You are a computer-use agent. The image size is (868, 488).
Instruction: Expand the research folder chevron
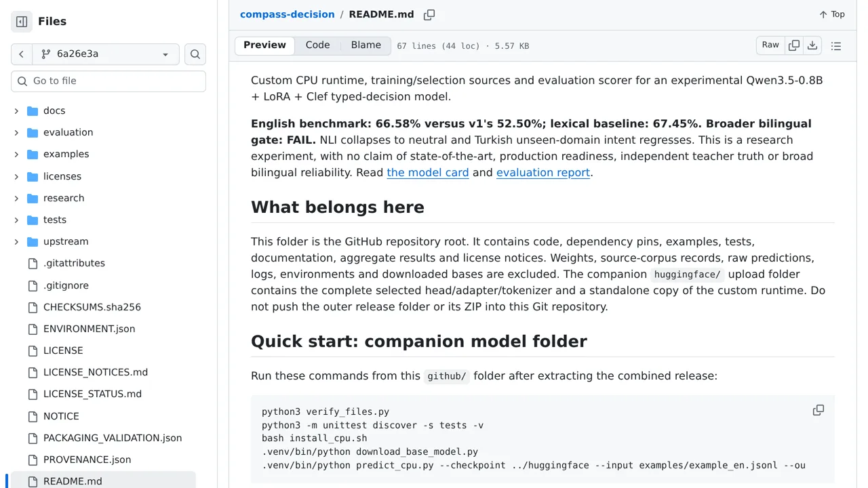(x=16, y=198)
